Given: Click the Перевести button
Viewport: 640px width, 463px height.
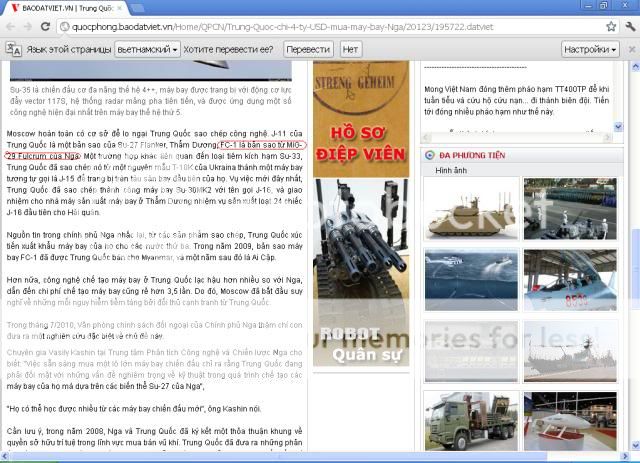Looking at the screenshot, I should [x=308, y=49].
